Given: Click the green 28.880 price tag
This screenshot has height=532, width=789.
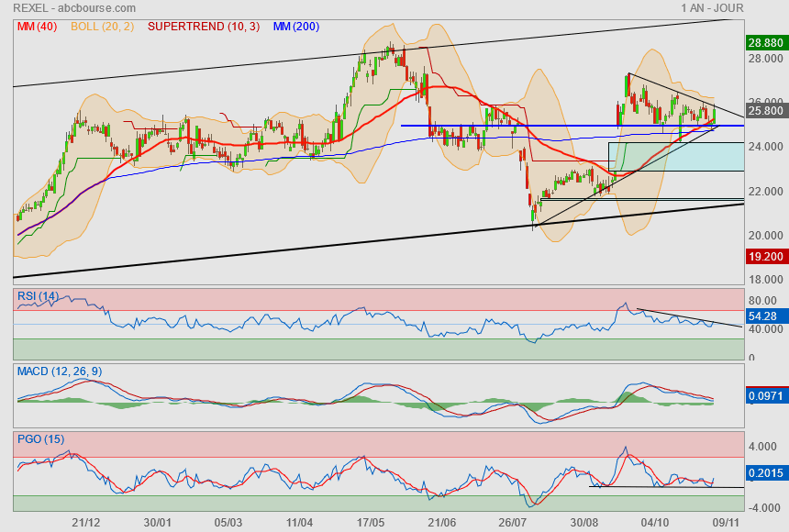Looking at the screenshot, I should click(x=764, y=42).
